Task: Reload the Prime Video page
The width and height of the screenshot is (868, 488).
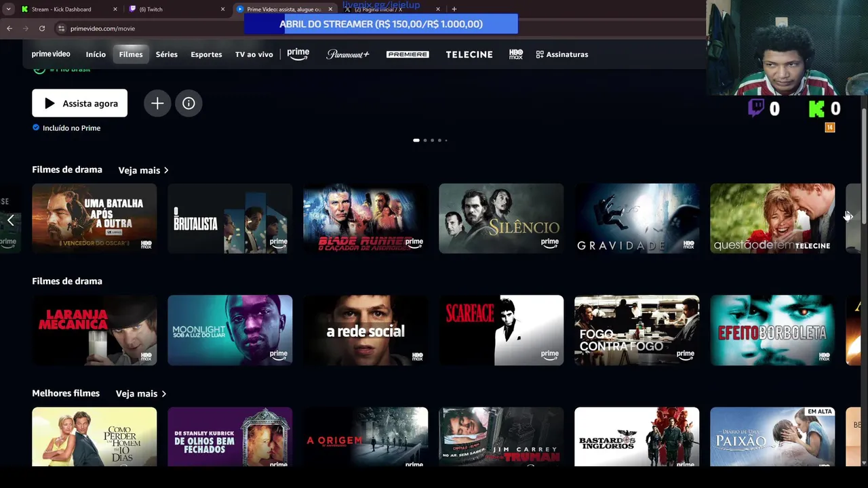Action: (x=42, y=28)
